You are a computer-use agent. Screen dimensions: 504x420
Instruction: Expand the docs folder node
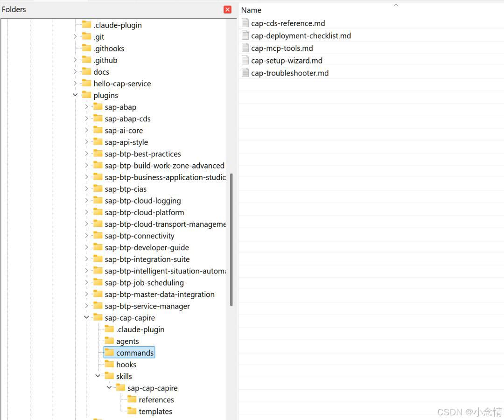tap(75, 72)
